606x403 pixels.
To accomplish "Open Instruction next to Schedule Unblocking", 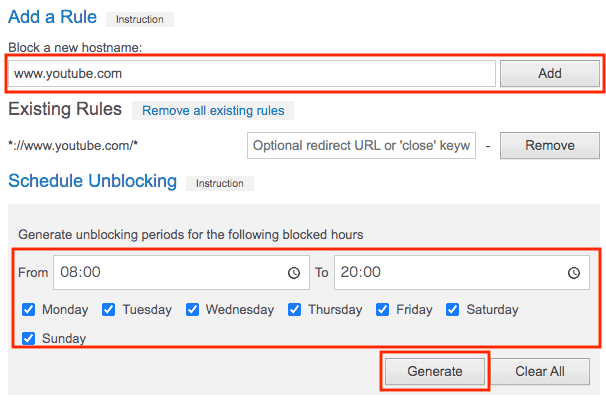I will [x=220, y=183].
